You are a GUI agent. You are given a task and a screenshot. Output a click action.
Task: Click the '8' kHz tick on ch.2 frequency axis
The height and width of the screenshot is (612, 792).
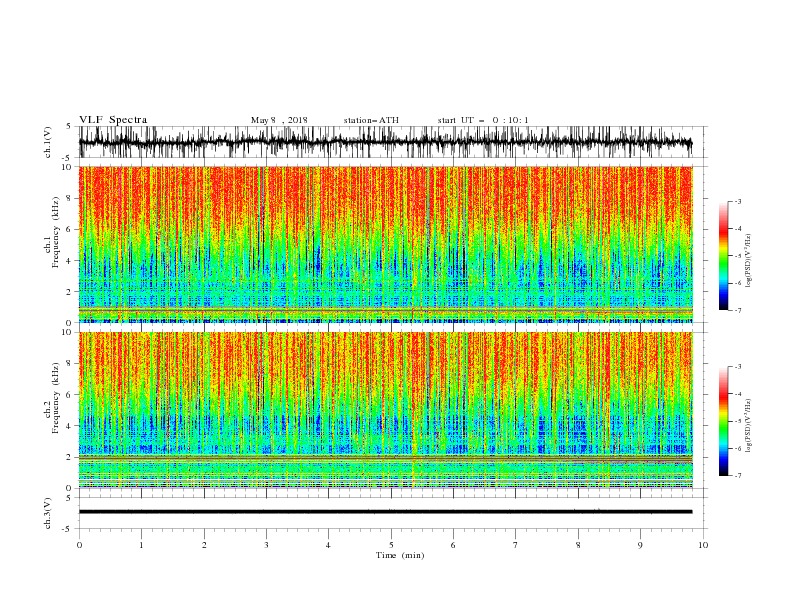tap(70, 364)
